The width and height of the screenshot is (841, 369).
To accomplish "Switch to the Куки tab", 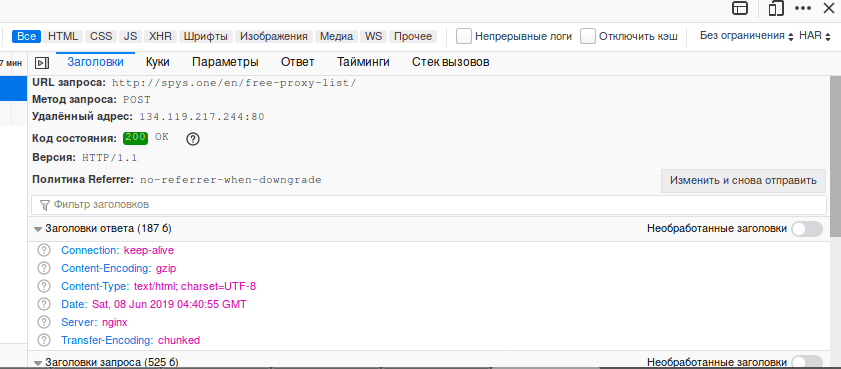I will tap(158, 62).
